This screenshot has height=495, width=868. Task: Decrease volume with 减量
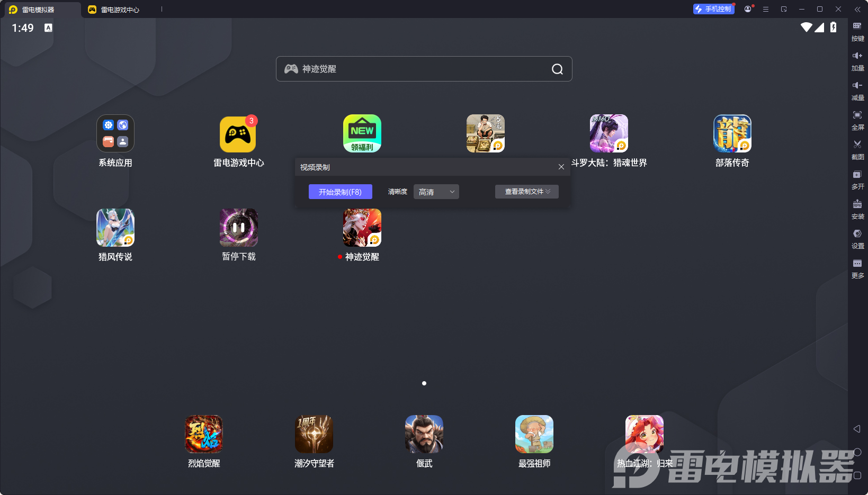(x=857, y=91)
